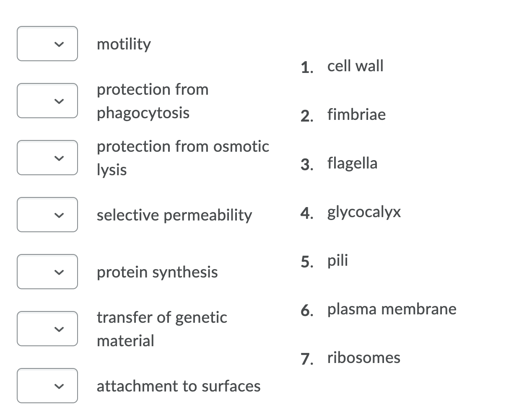Image resolution: width=519 pixels, height=420 pixels.
Task: Click the 'protein synthesis' prompt label
Action: [x=157, y=272]
